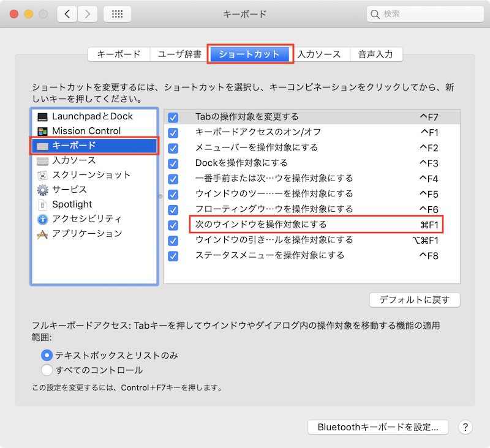Click the ^F7 key combination
The width and height of the screenshot is (490, 448).
pos(429,118)
